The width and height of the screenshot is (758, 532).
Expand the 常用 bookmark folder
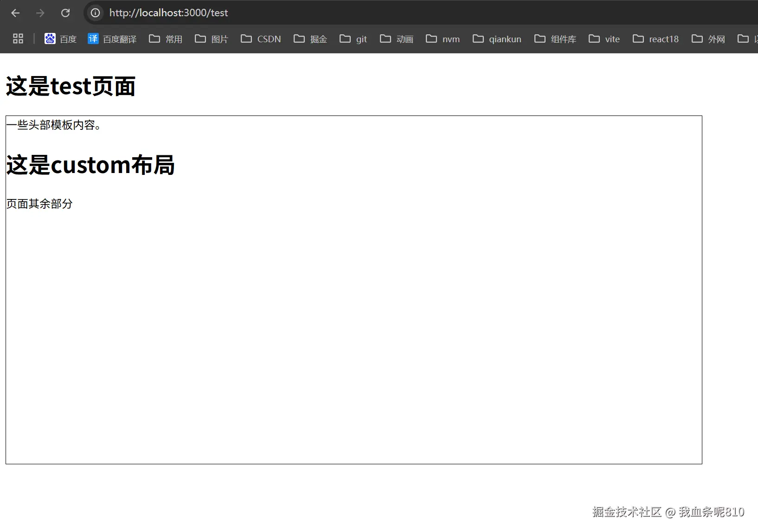coord(166,39)
